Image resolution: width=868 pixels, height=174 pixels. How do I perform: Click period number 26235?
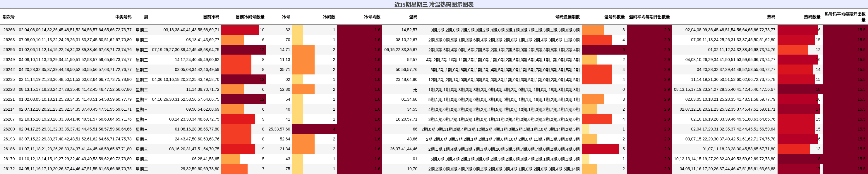coord(9,80)
